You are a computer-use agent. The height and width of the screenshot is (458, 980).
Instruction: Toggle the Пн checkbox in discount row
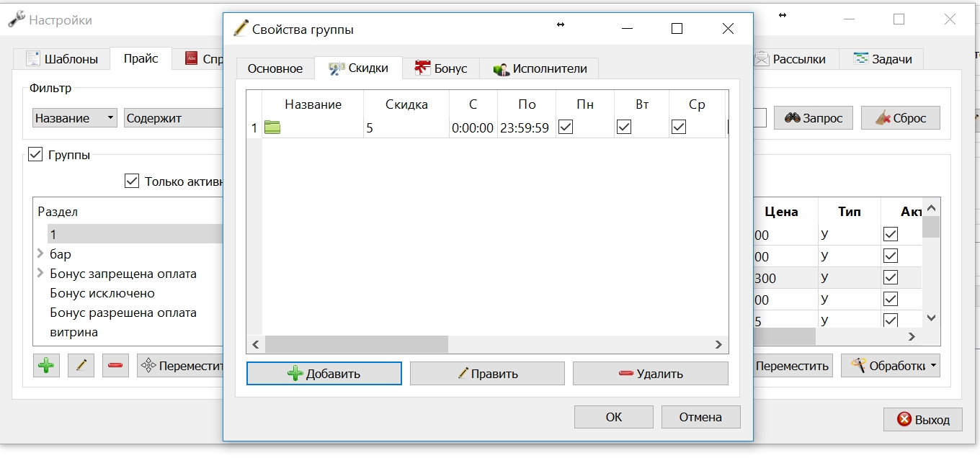coord(566,127)
